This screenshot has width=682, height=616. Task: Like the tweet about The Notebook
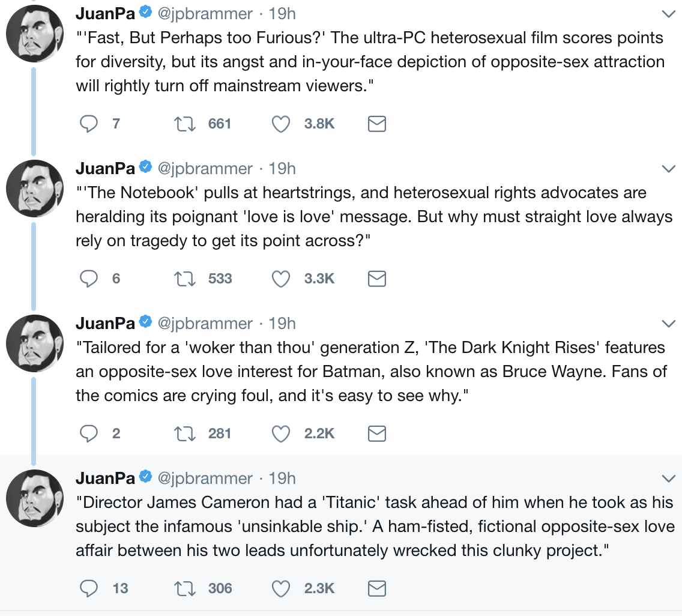point(281,279)
